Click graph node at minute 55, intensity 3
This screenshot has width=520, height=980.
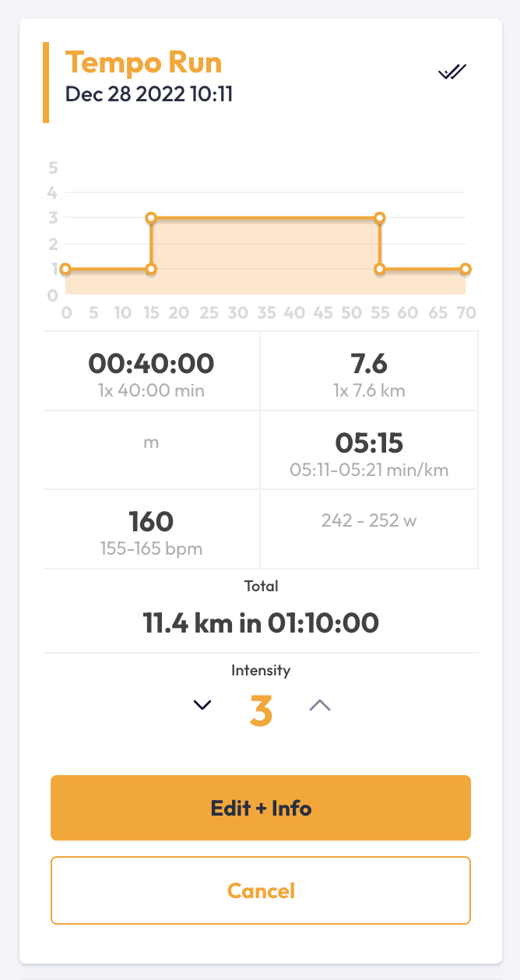(x=380, y=217)
